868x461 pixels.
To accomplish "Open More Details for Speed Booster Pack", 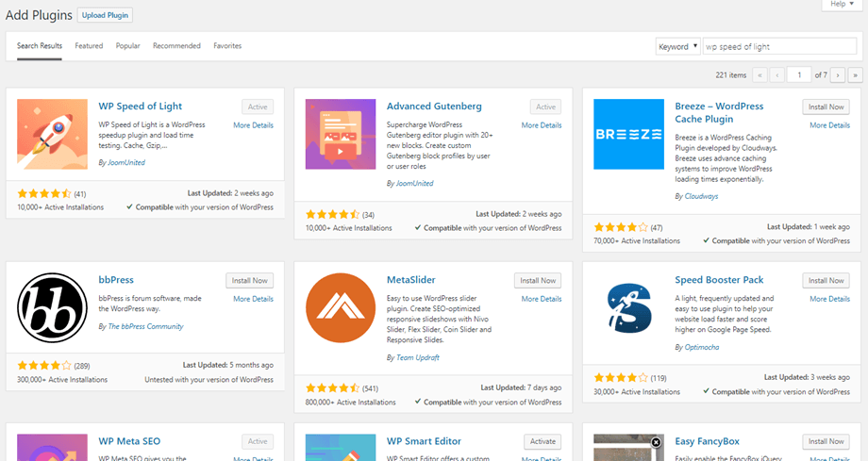I will point(830,299).
